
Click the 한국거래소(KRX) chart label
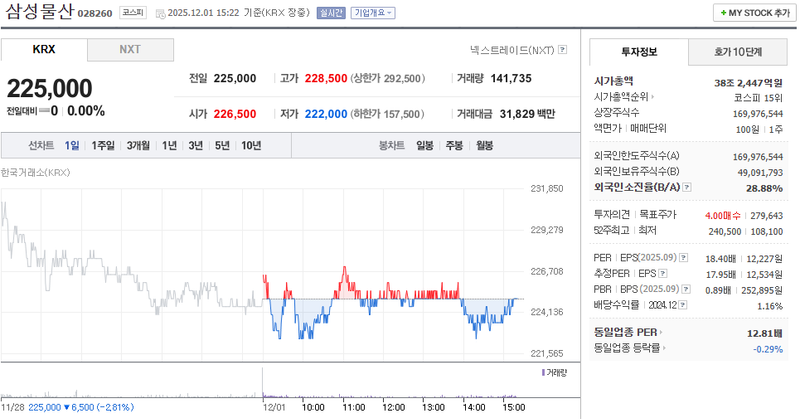coord(35,172)
